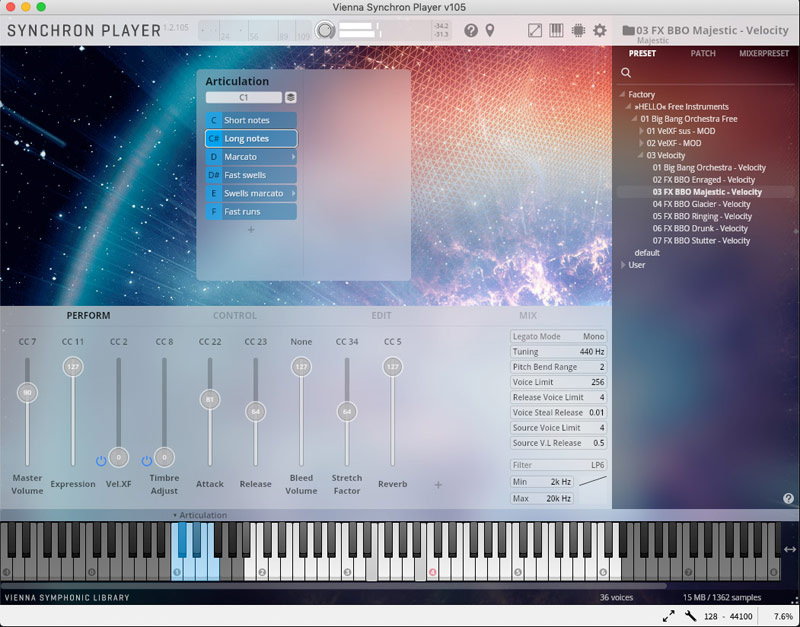The height and width of the screenshot is (627, 800).
Task: Click the piano keyboard icon in header
Action: (556, 31)
